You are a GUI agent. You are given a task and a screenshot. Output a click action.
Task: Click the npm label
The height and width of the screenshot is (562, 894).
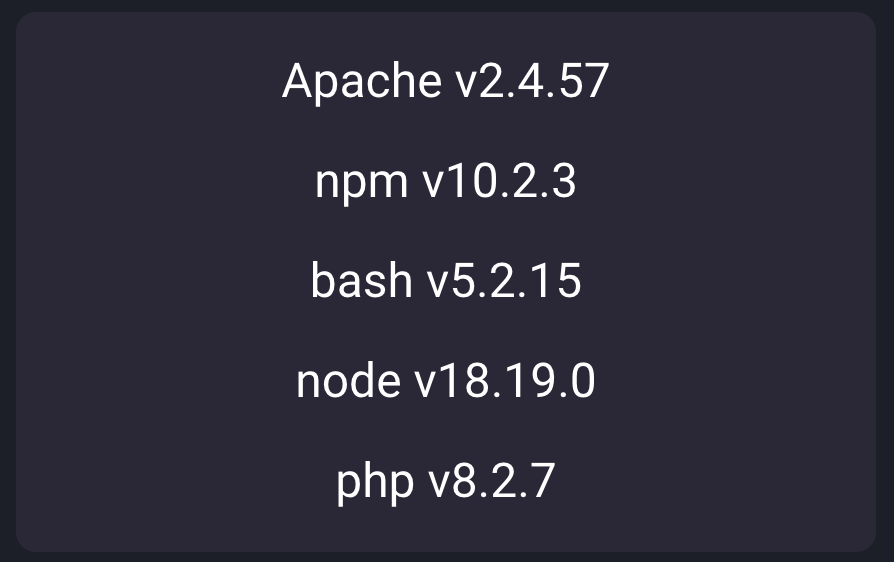pos(361,183)
